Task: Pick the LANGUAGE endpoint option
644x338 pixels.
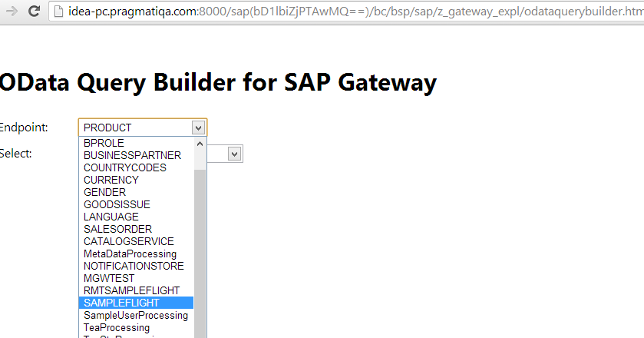Action: (x=136, y=217)
